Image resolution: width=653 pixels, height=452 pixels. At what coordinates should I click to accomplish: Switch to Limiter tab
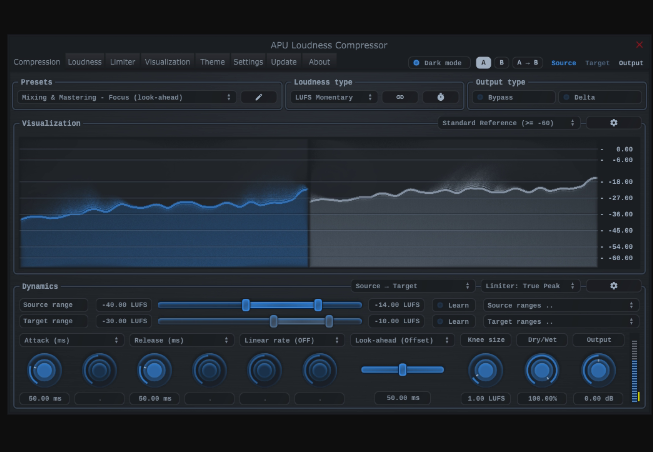122,62
